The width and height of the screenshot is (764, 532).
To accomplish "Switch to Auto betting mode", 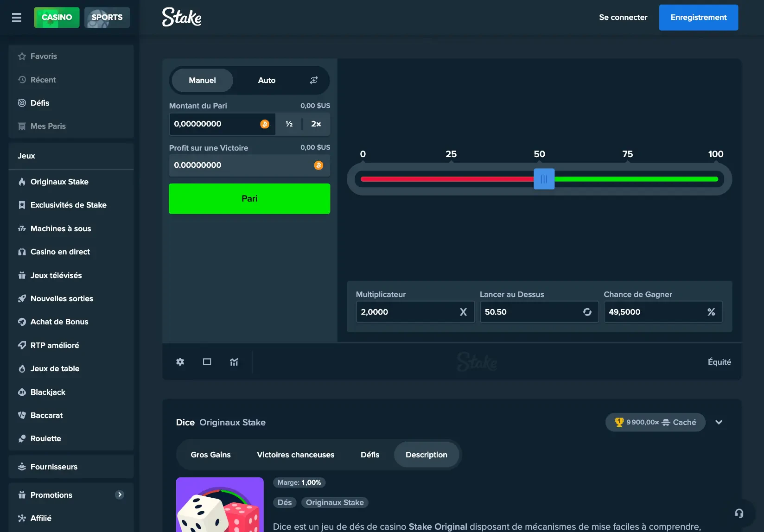I will [x=267, y=80].
